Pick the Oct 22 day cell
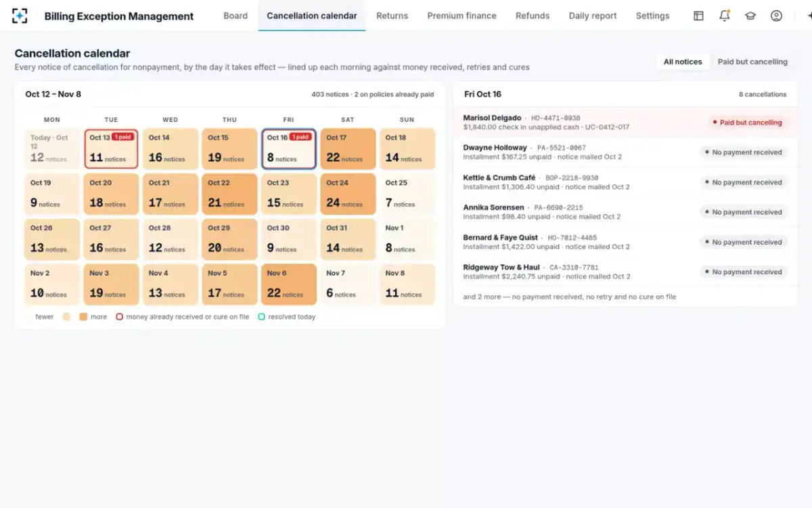Viewport: 812px width, 508px height. click(229, 194)
